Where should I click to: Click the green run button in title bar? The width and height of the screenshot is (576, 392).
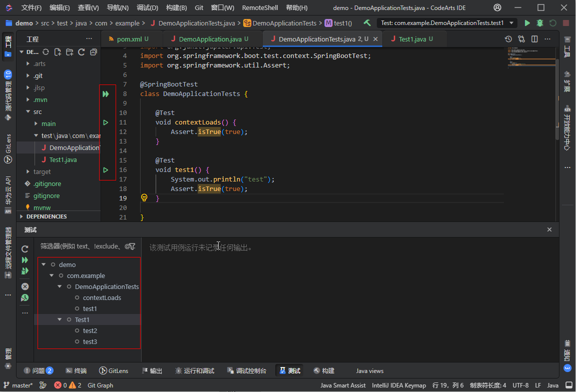pos(528,22)
